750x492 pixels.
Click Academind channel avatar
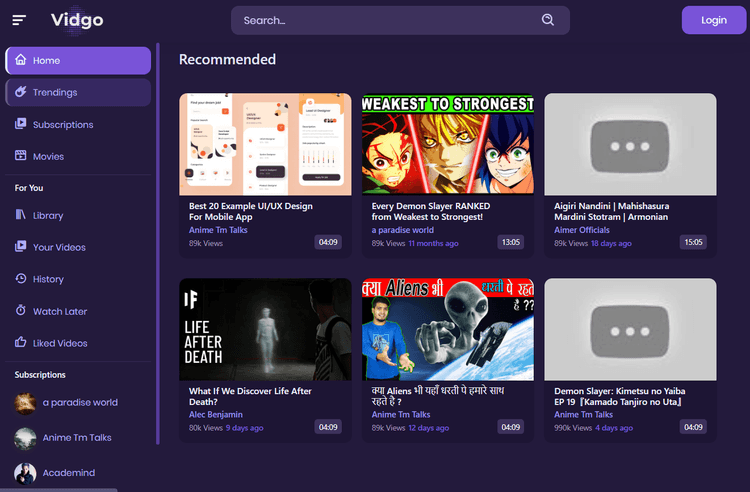(25, 473)
